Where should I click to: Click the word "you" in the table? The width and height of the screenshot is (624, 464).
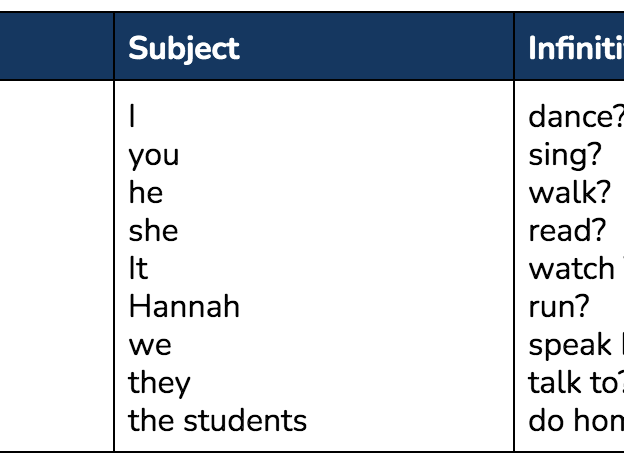pyautogui.click(x=154, y=156)
